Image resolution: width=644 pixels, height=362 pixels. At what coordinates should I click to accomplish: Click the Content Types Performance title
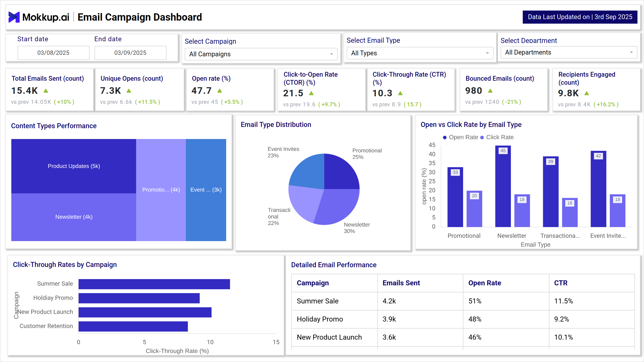54,126
